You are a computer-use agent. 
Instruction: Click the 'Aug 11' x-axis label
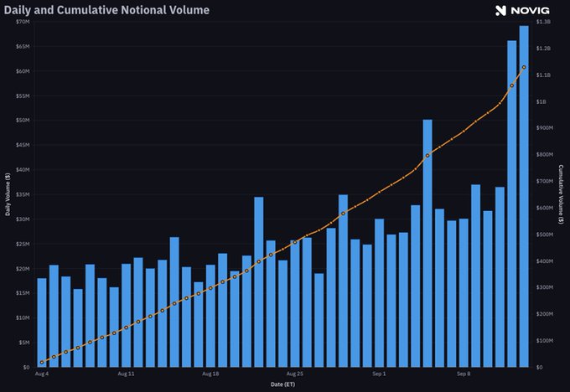[x=126, y=374]
